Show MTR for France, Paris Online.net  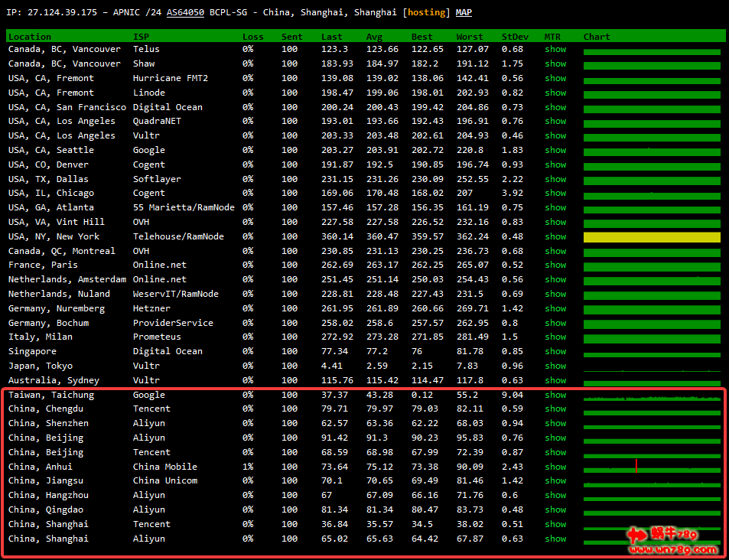555,265
